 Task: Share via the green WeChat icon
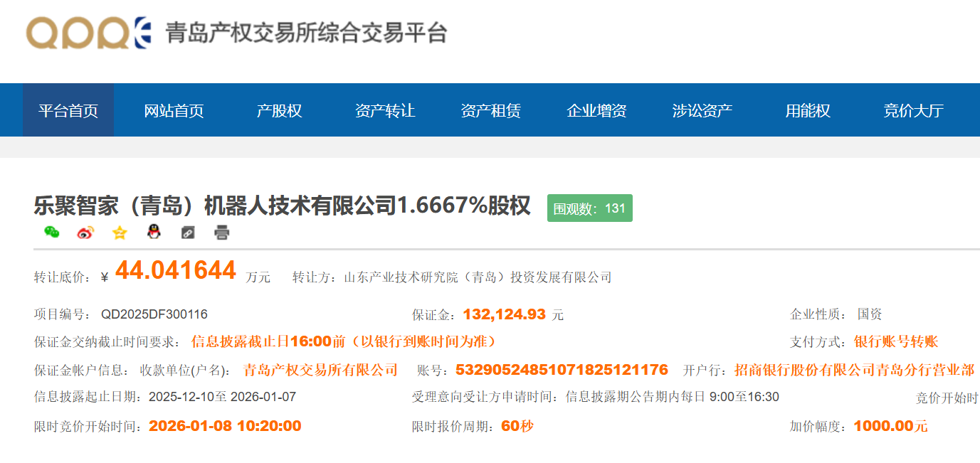pos(51,233)
